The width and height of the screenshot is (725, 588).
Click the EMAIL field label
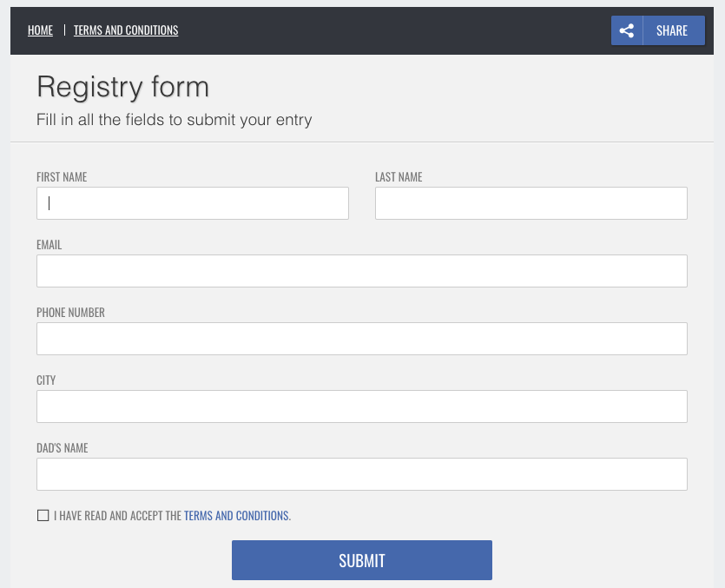click(49, 244)
